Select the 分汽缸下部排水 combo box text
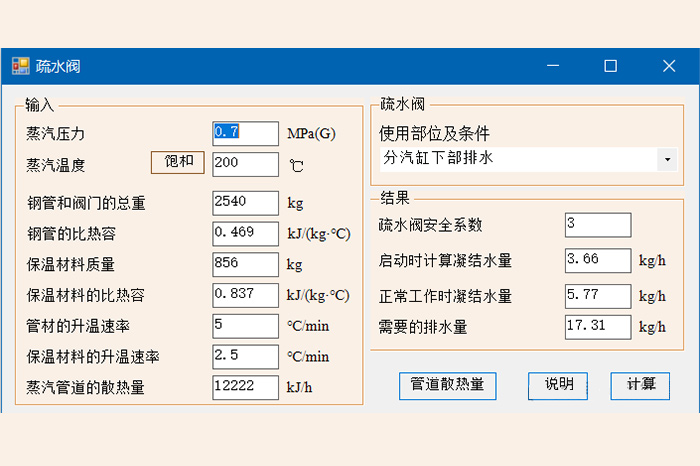 click(515, 159)
